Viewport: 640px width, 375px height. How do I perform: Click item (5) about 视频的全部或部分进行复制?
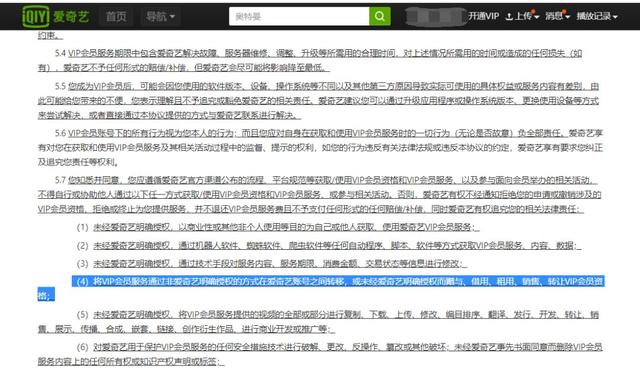point(318,321)
